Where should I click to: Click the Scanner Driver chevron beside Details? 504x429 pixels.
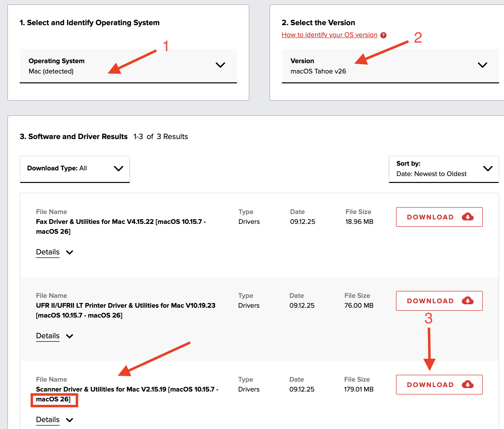point(70,420)
